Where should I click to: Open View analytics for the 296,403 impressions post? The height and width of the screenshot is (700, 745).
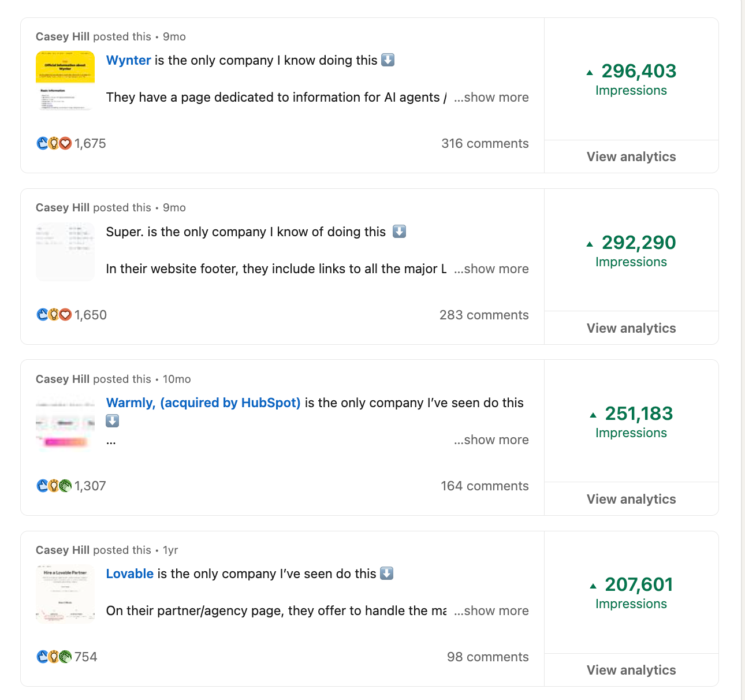(631, 157)
